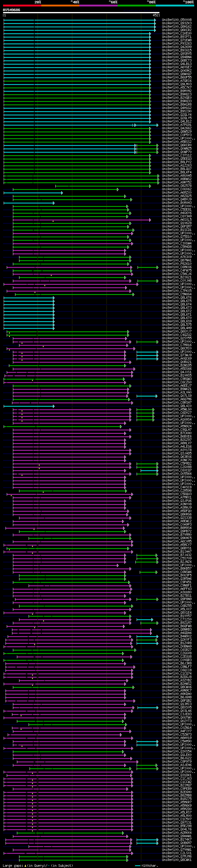Select hit label UniRef100_B6UF55
Viewport: 197px width, 868px height.
point(176,78)
